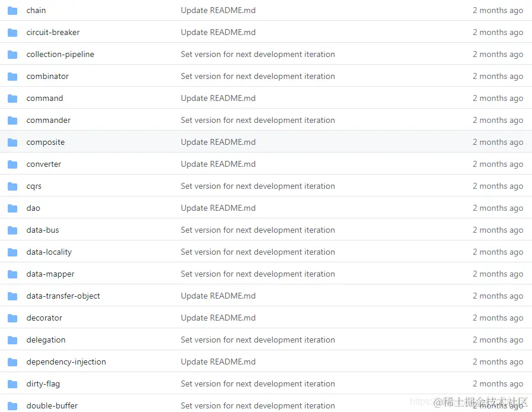Open the composite folder

pyautogui.click(x=46, y=142)
